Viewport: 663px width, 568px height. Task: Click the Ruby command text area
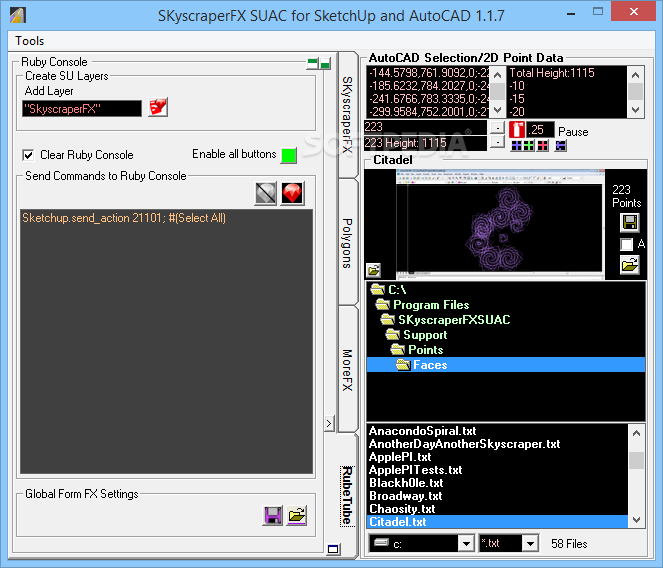click(167, 342)
